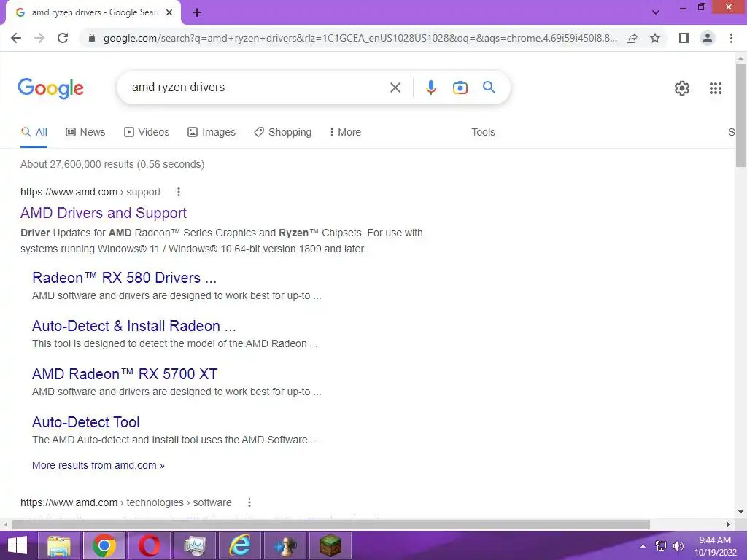The width and height of the screenshot is (747, 560).
Task: Click into the amd ryzen drivers search field
Action: (258, 87)
